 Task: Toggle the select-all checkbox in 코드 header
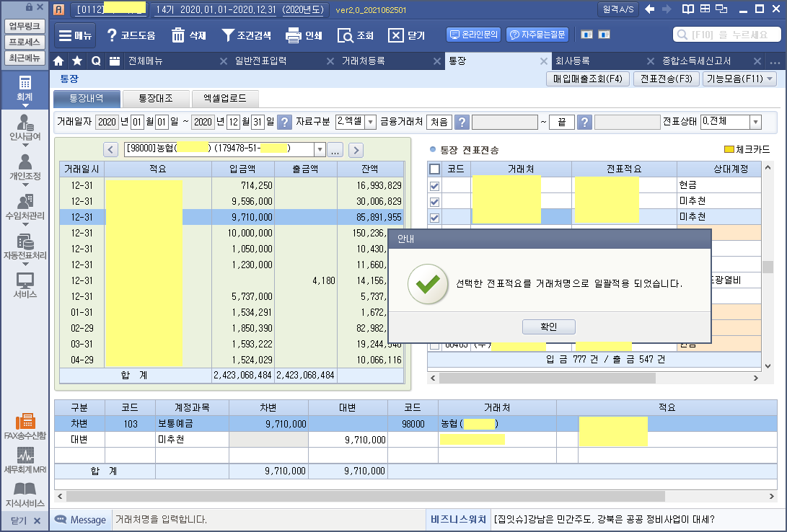pyautogui.click(x=434, y=169)
